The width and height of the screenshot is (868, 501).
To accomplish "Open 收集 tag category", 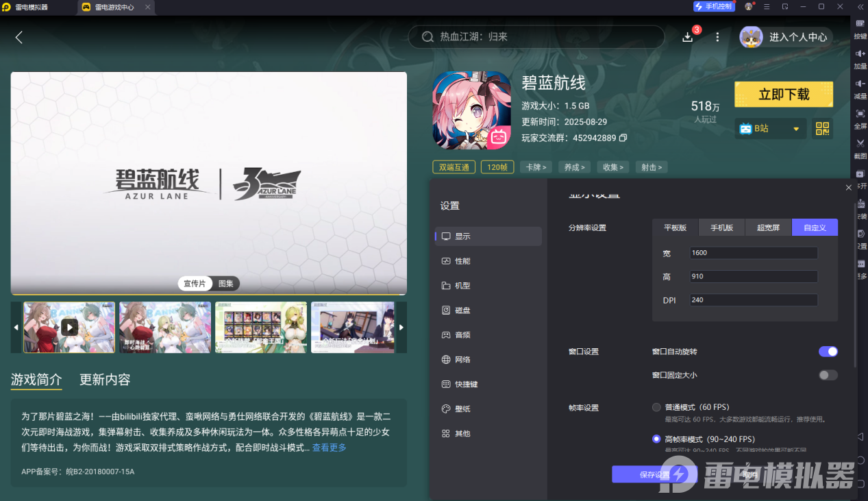I will coord(613,167).
